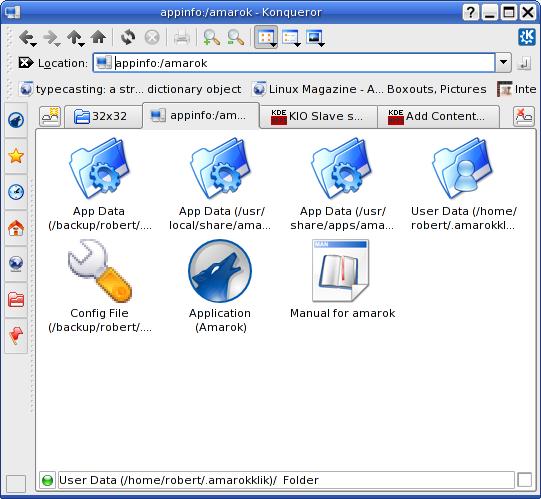Open the 'Inte' bookmark at toolbar end
Screen dimensions: 541x499
(x=517, y=89)
